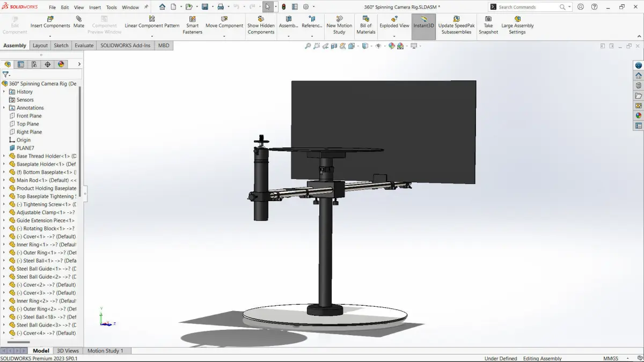
Task: Click the Print icon
Action: (x=221, y=7)
